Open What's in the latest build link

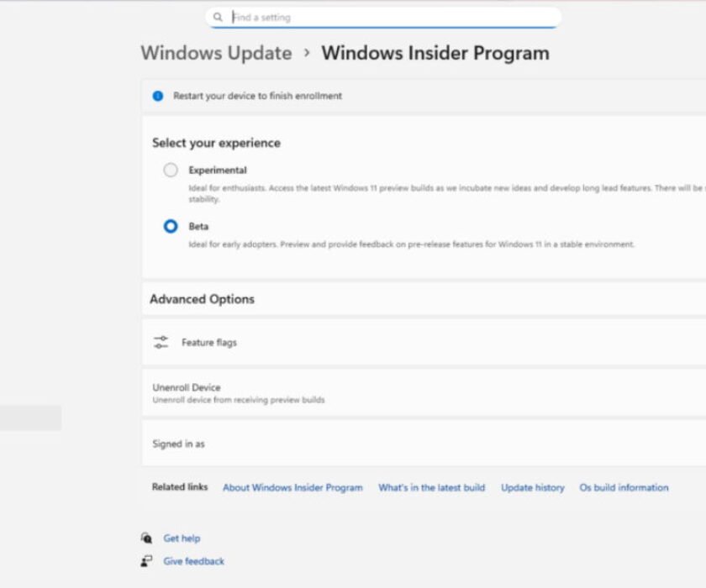click(432, 488)
